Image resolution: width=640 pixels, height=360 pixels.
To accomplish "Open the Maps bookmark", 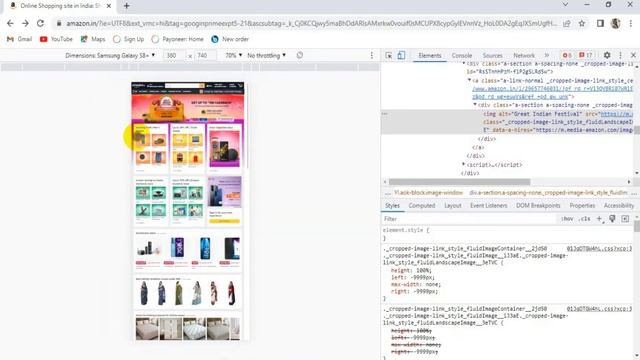I will pos(93,39).
